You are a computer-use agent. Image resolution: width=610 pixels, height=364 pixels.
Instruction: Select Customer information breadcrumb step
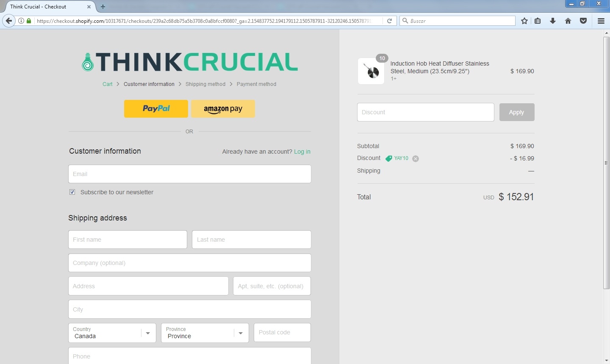pyautogui.click(x=149, y=84)
